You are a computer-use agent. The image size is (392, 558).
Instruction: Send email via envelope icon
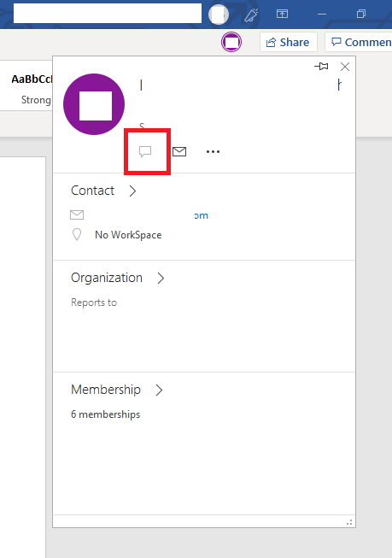[179, 151]
